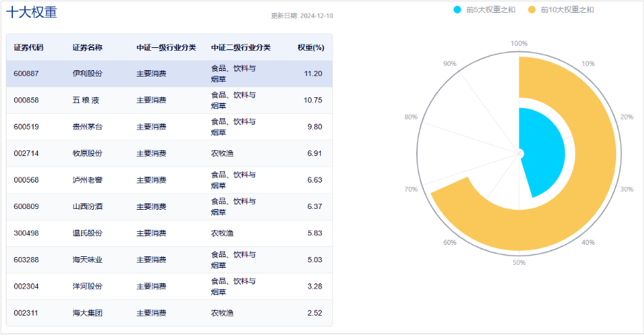Click weight value 6.37
The image size is (644, 335).
click(x=314, y=206)
